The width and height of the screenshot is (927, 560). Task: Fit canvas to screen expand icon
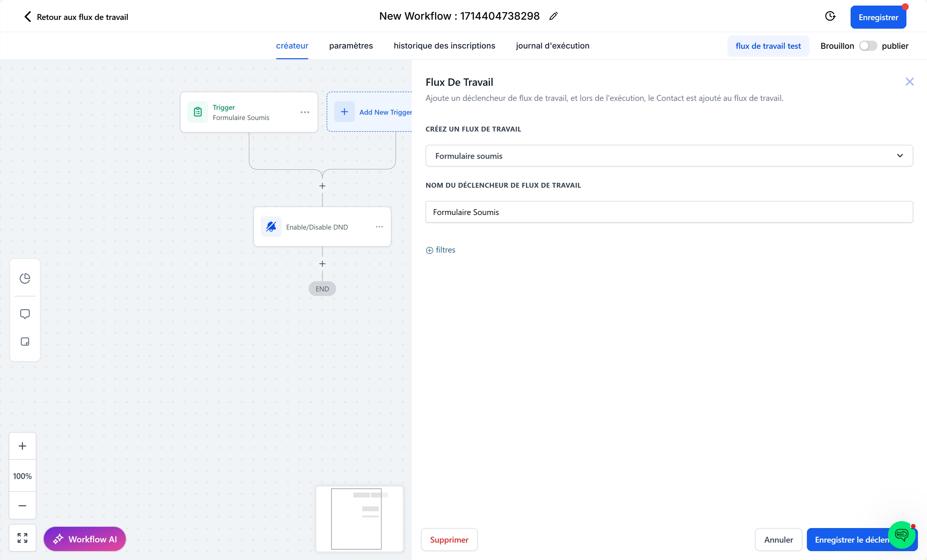coord(22,538)
